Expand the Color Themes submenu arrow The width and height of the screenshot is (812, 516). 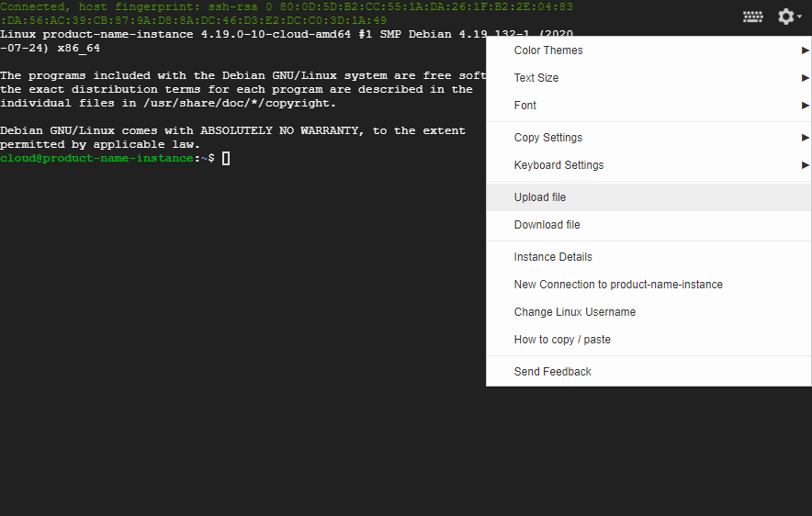click(x=805, y=50)
